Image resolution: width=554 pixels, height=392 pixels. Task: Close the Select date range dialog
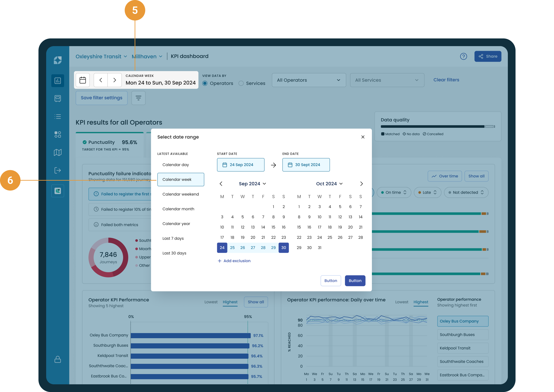(x=363, y=137)
